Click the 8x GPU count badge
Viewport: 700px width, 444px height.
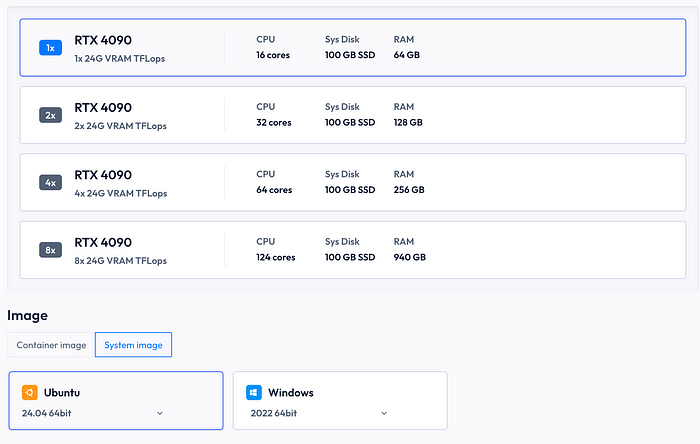[x=50, y=250]
